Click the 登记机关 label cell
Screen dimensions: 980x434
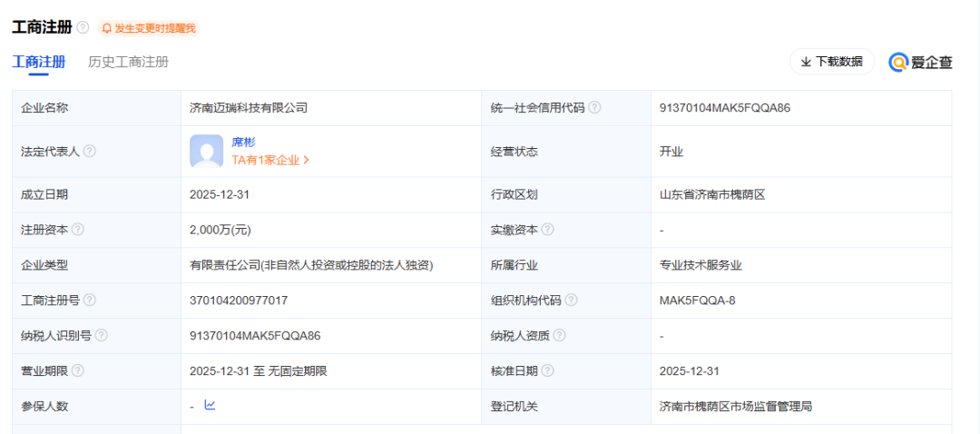tap(566, 407)
